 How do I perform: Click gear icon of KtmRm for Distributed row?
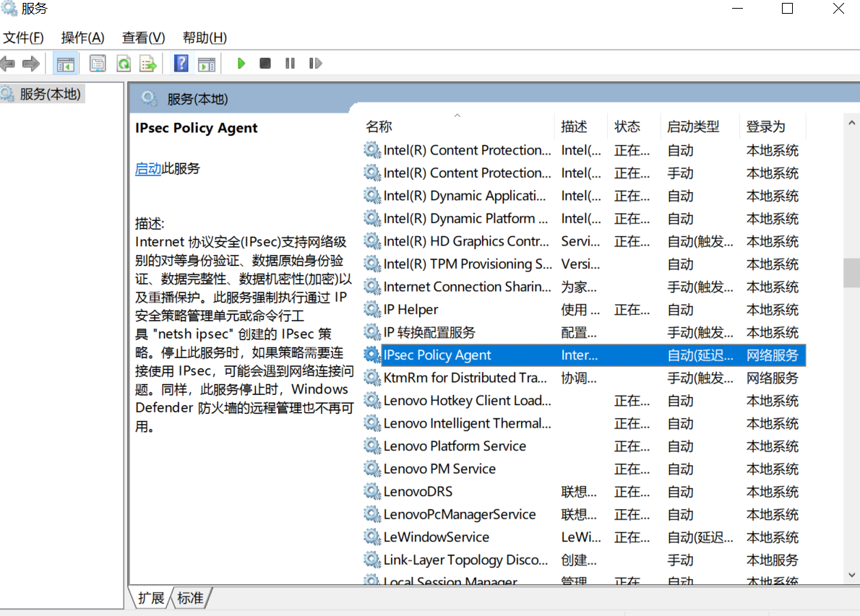coord(372,378)
